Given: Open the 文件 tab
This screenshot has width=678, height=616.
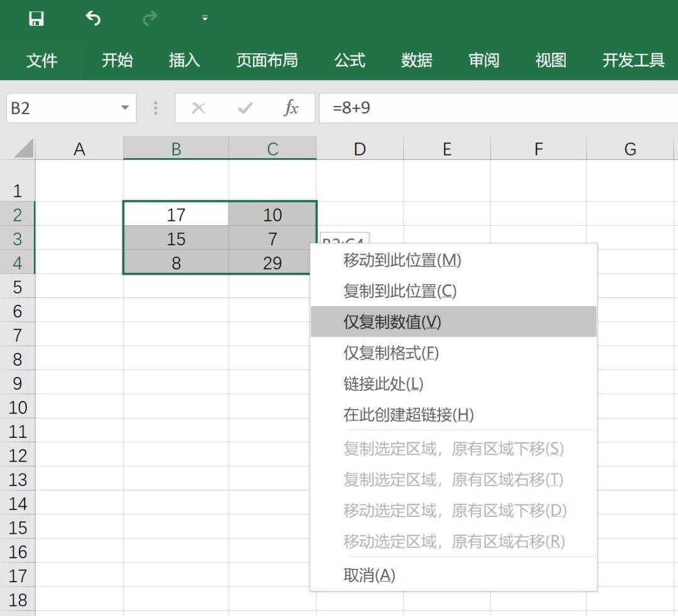Looking at the screenshot, I should tap(41, 60).
